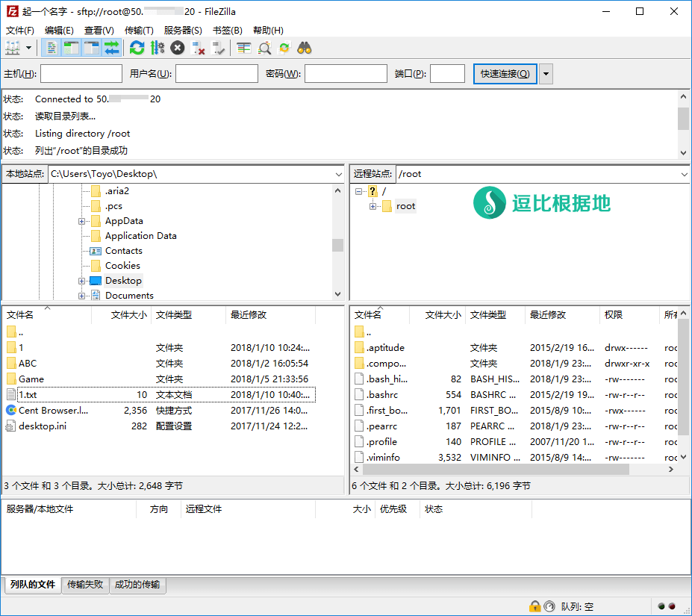Screen dimensions: 692x616
Task: Open process queue settings icon
Action: tap(157, 48)
